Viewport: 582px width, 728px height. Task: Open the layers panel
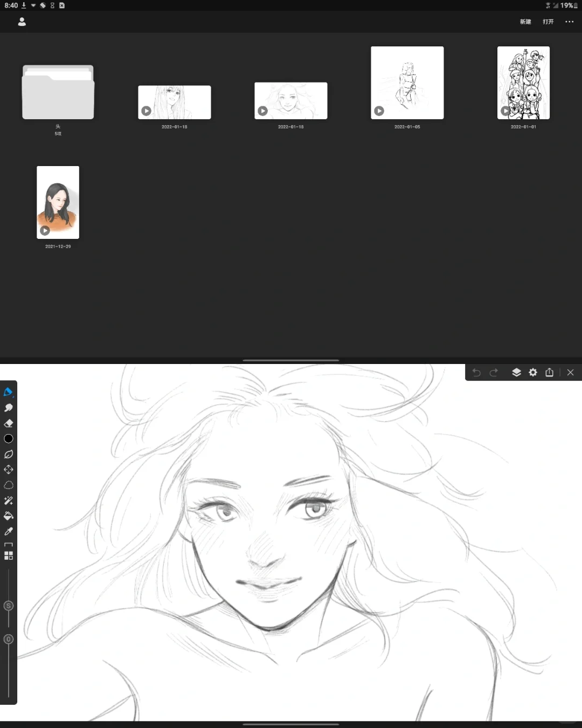(516, 372)
